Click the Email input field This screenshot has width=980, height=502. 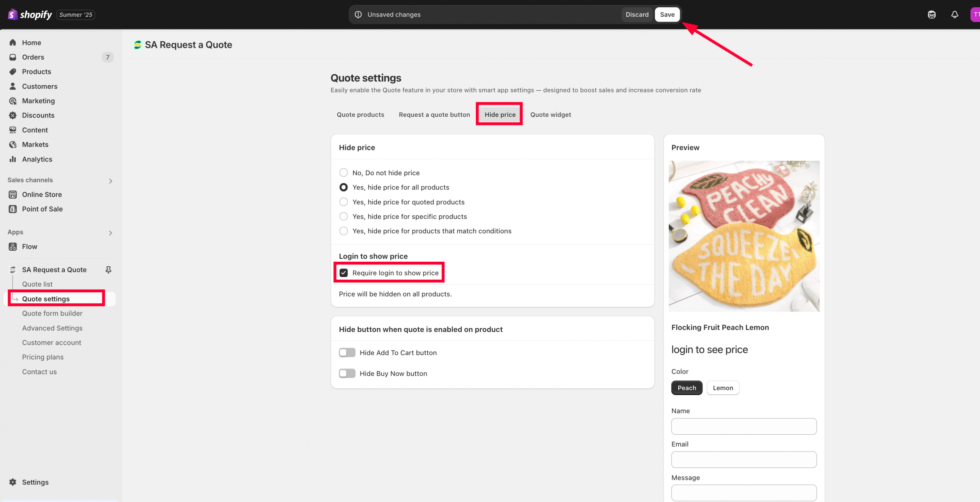click(x=744, y=460)
